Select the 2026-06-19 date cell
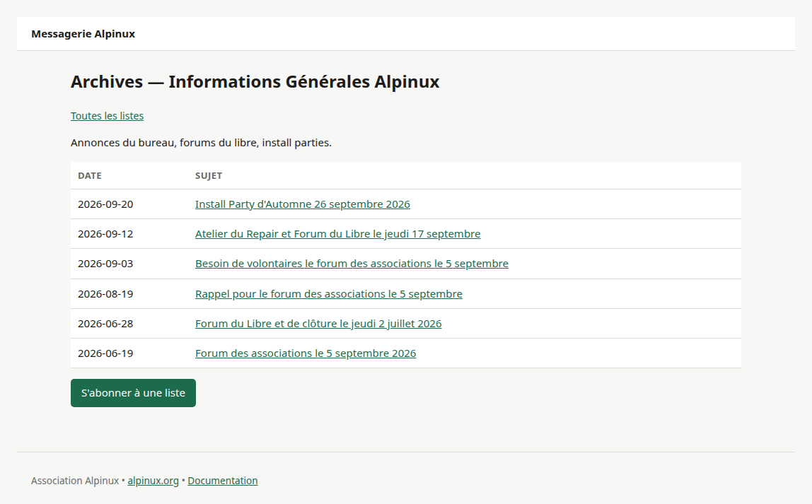The width and height of the screenshot is (812, 504). click(x=105, y=353)
